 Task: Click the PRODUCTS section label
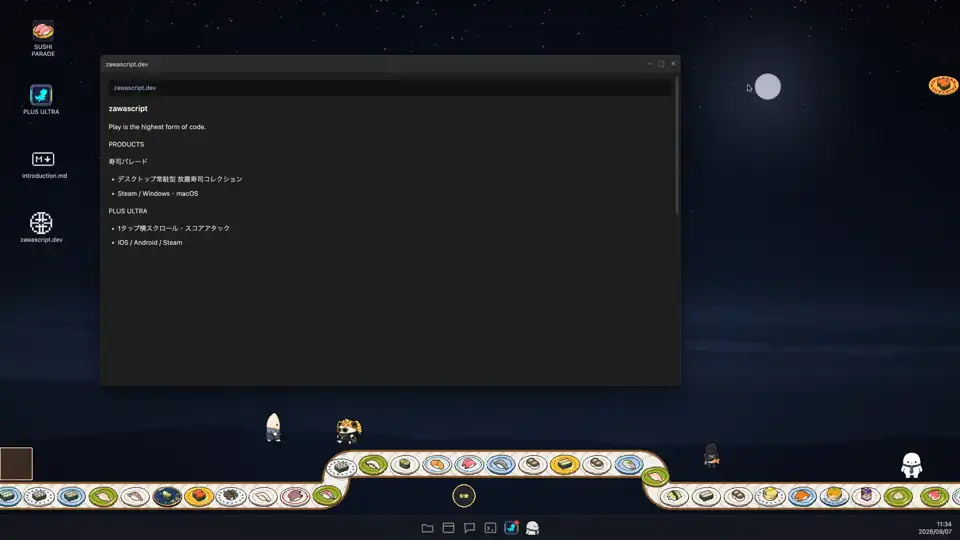point(126,144)
